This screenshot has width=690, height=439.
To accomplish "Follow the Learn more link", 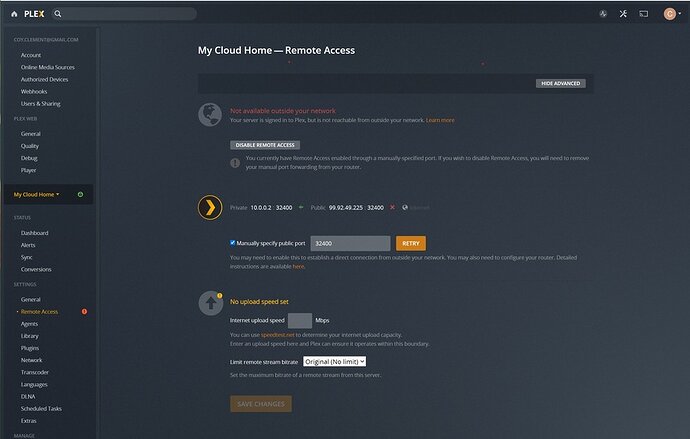I will (440, 120).
